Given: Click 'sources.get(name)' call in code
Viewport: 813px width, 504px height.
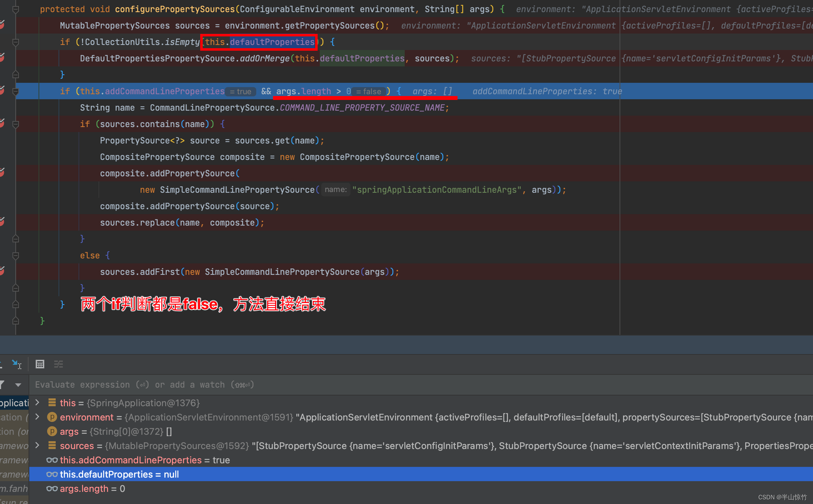Looking at the screenshot, I should 277,140.
